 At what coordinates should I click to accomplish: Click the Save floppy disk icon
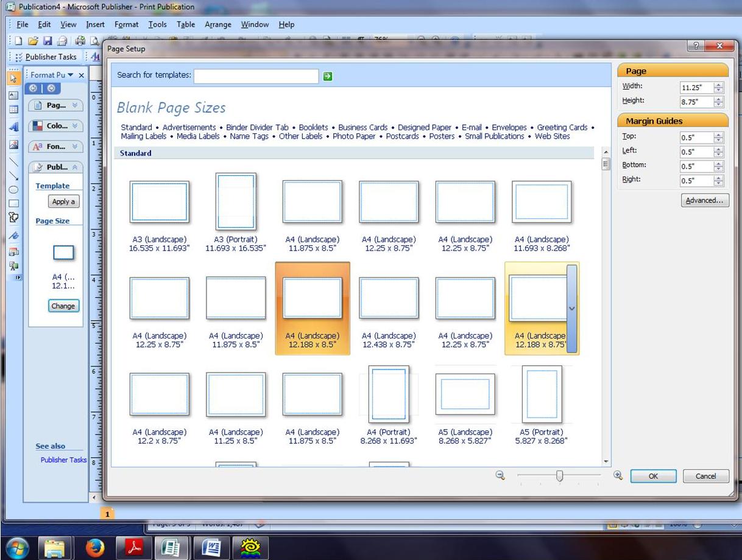click(47, 41)
